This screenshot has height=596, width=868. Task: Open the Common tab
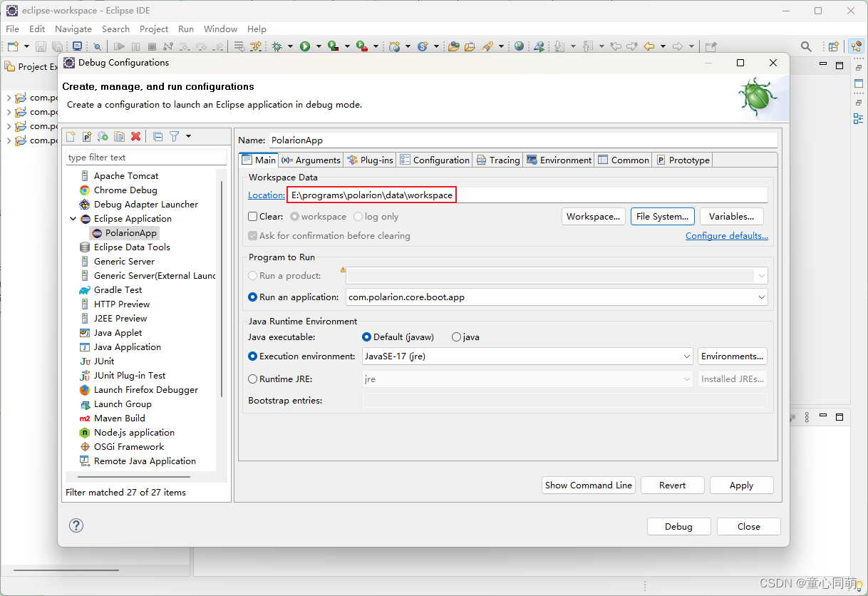click(624, 160)
